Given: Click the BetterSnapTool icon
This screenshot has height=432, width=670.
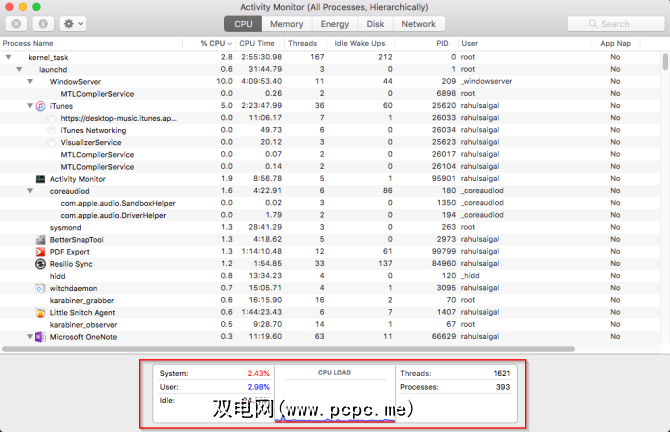Looking at the screenshot, I should click(40, 240).
